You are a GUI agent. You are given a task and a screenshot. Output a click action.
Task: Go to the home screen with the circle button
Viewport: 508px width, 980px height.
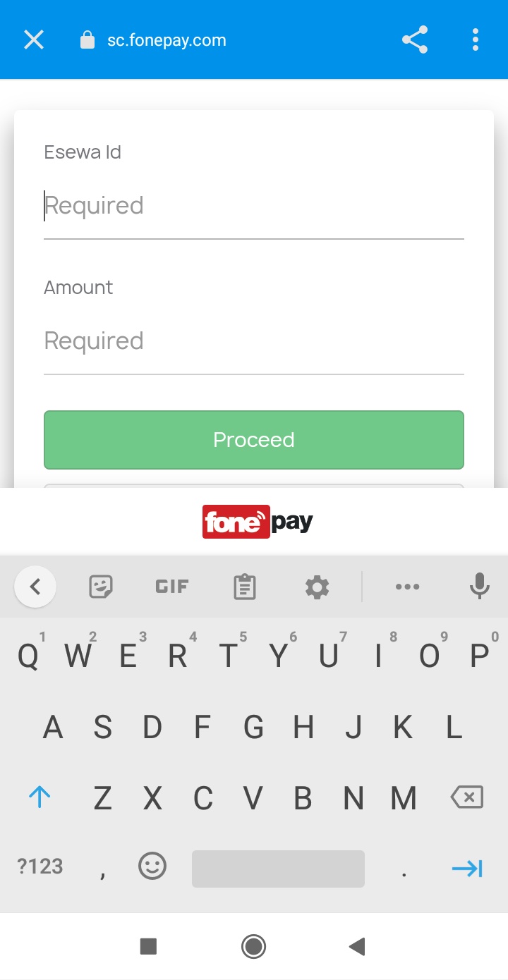pos(254,946)
